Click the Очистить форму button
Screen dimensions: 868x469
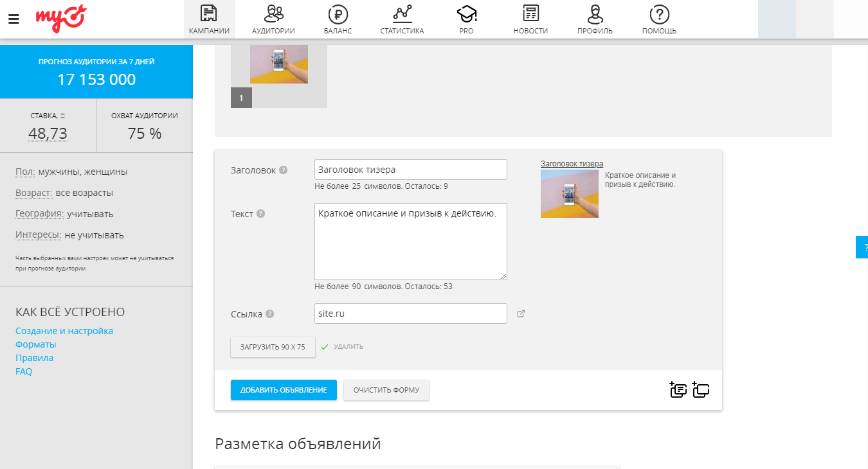pos(386,390)
